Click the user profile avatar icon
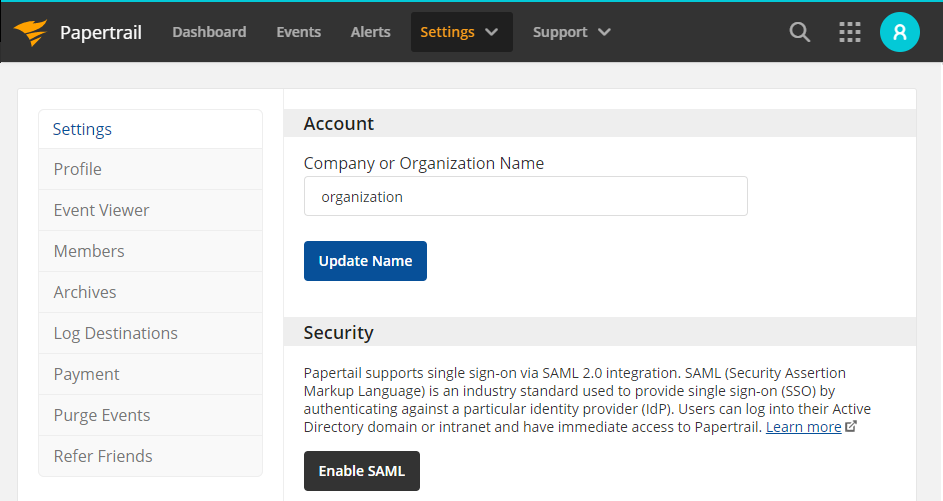This screenshot has width=943, height=501. 900,32
